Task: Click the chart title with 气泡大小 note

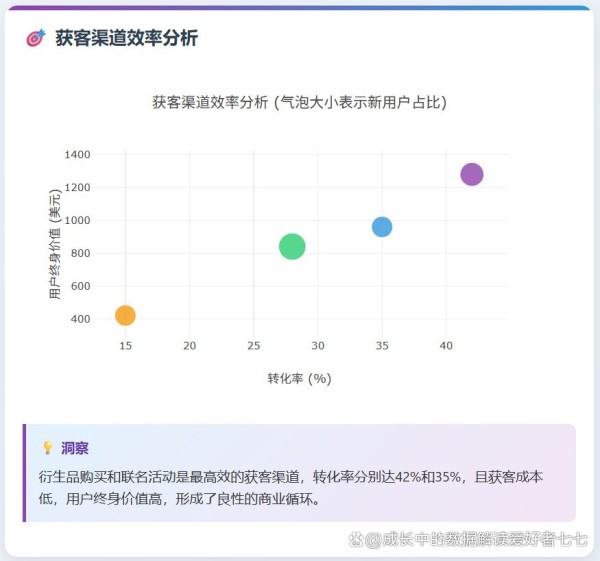Action: click(299, 102)
